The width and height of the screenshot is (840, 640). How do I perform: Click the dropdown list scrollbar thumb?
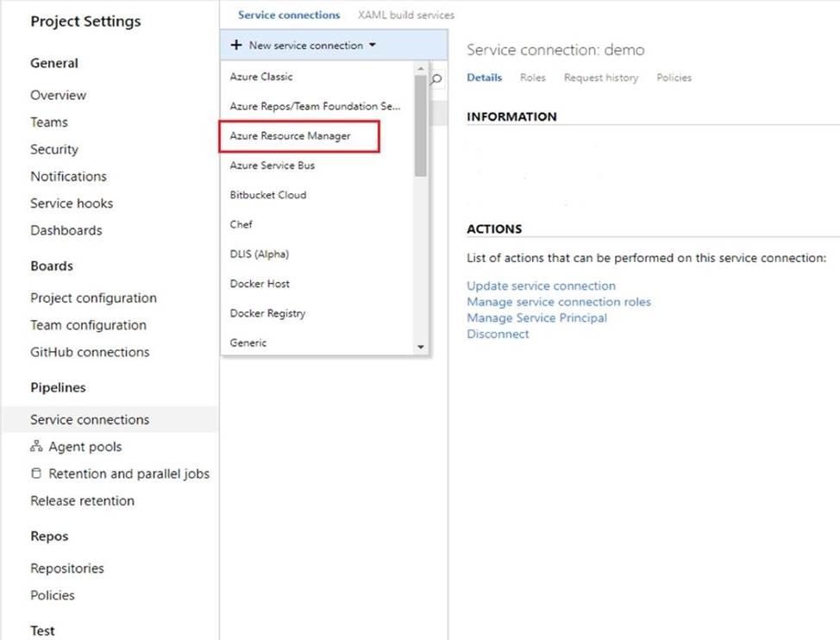(x=421, y=126)
